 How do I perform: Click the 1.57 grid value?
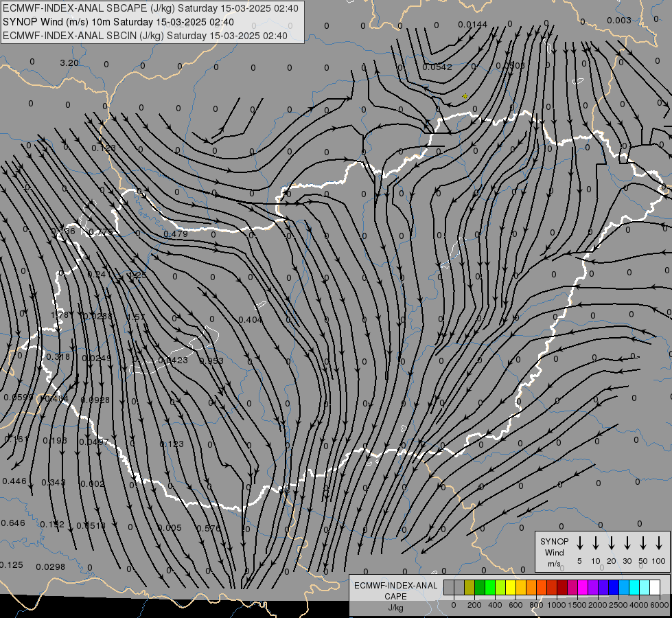(x=137, y=317)
